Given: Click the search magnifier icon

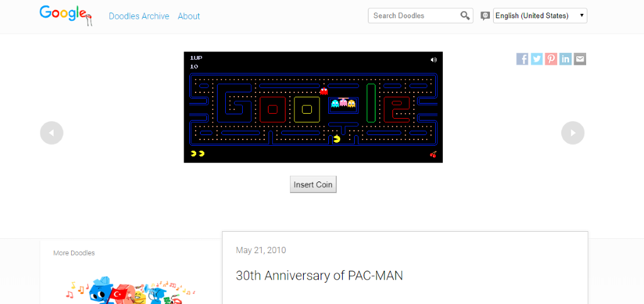Looking at the screenshot, I should (465, 16).
